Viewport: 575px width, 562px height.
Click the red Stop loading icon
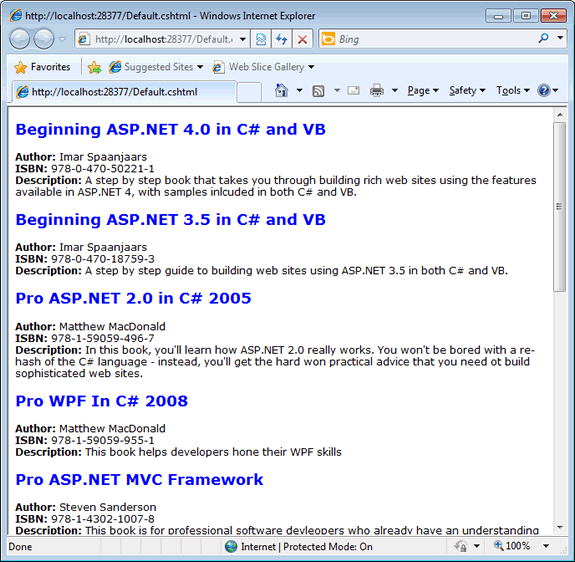302,39
